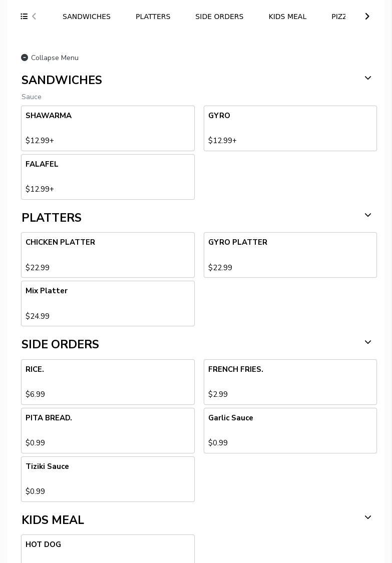Choose the GYRO sandwich item
The image size is (392, 563).
coord(290,128)
